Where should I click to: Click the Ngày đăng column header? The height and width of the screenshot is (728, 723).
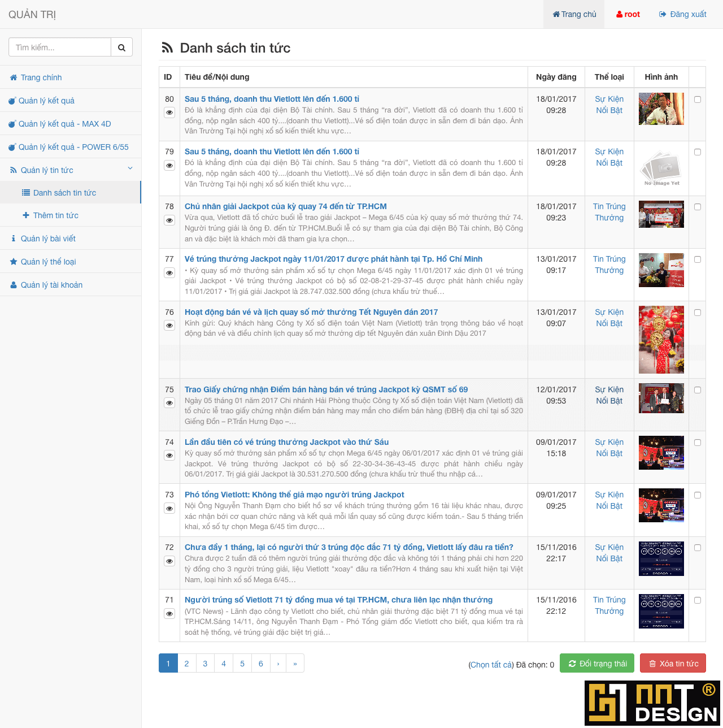[x=556, y=77]
